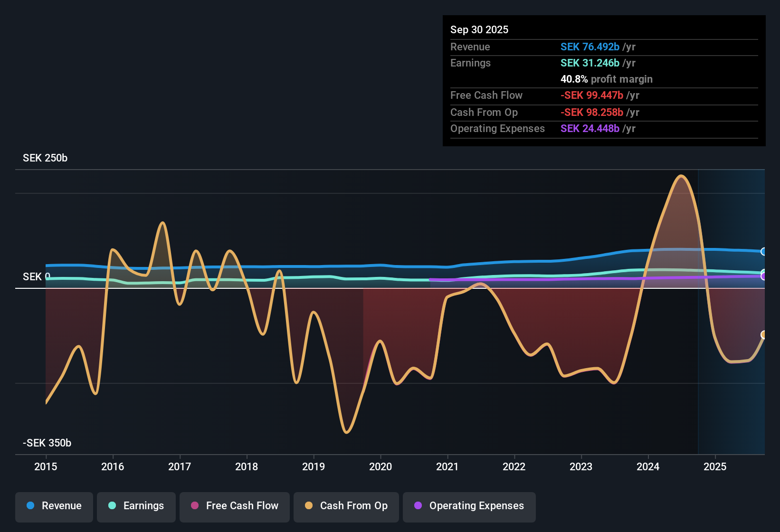The height and width of the screenshot is (532, 780).
Task: Click the blue Revenue legend dot
Action: pos(29,506)
